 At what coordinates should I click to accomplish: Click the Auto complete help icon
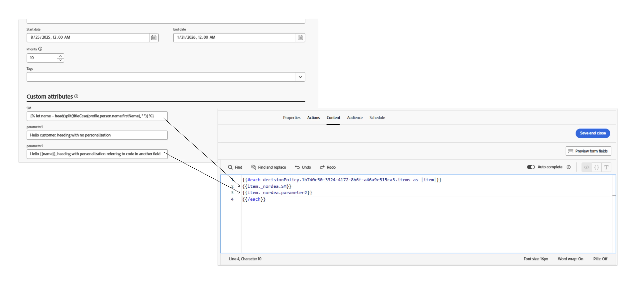click(568, 167)
